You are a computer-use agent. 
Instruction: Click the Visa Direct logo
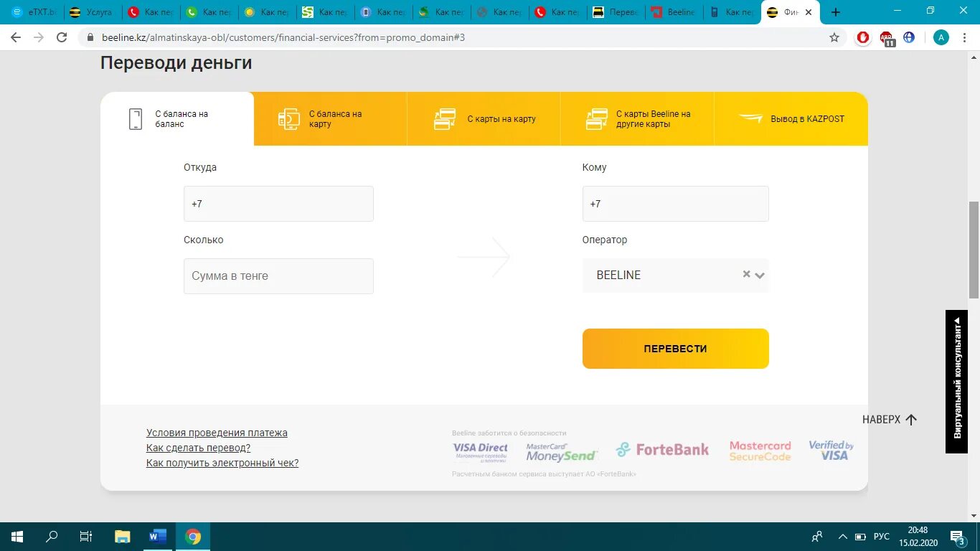(x=481, y=451)
